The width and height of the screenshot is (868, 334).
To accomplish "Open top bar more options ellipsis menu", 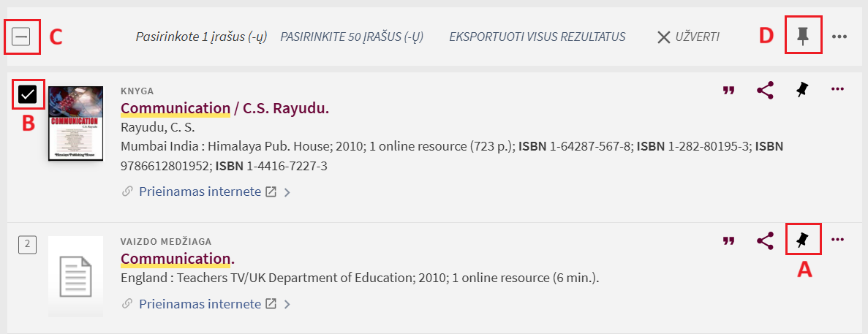I will tap(839, 37).
